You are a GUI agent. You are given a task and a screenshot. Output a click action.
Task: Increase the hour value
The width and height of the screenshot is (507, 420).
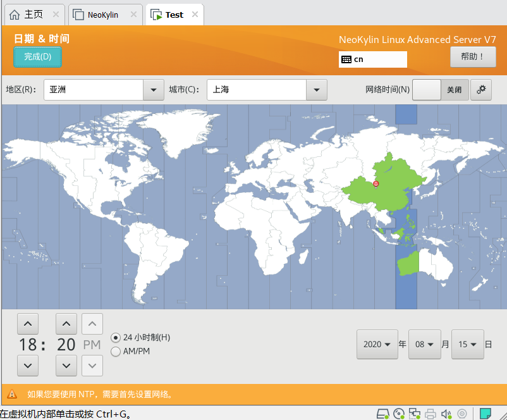point(28,324)
